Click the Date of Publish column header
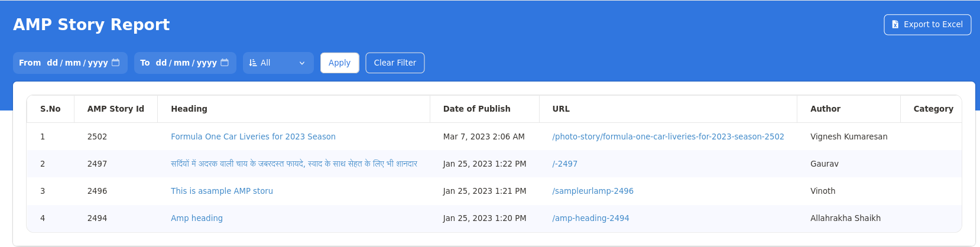The image size is (980, 247). tap(476, 109)
